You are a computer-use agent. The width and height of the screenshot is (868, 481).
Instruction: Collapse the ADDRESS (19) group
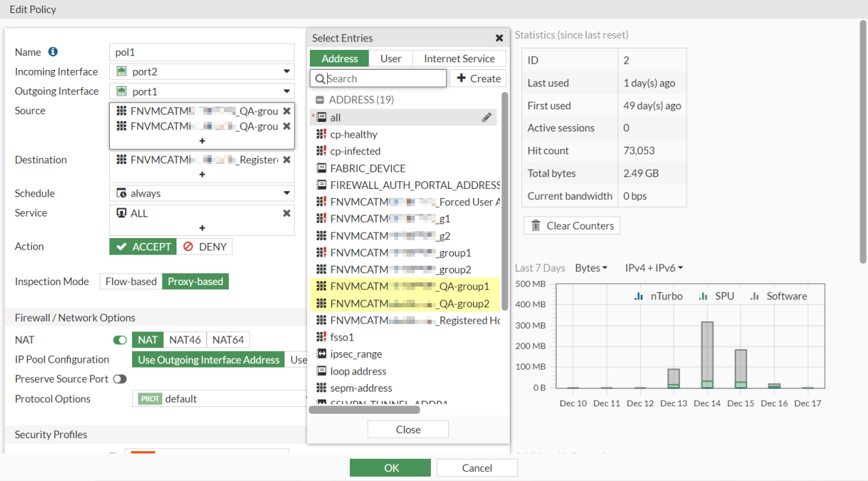pos(320,100)
